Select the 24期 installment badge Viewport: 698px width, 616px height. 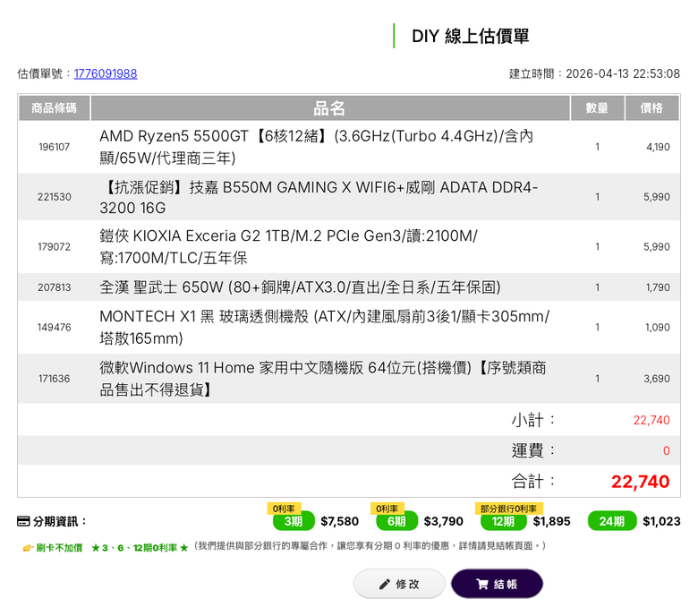[612, 521]
